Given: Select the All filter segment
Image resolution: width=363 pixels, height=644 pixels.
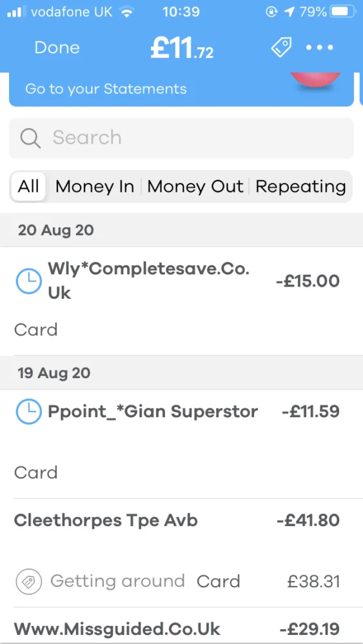Looking at the screenshot, I should pyautogui.click(x=28, y=187).
